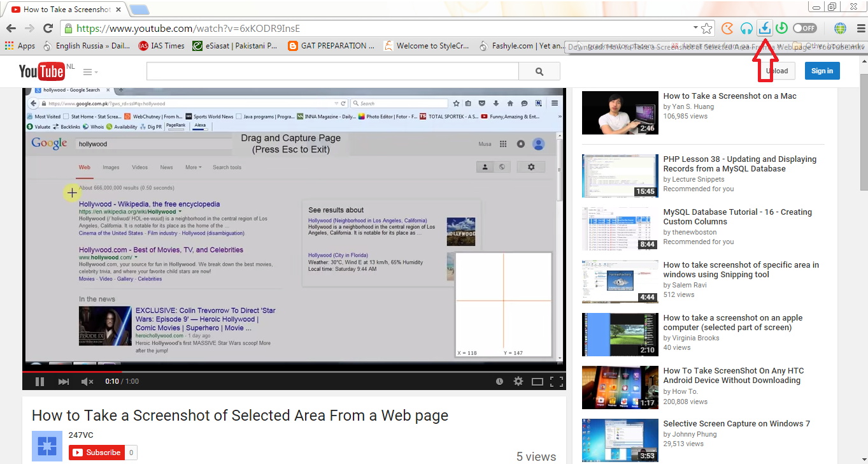The width and height of the screenshot is (868, 464).
Task: Open the MySQL Database Tutorial thumbnail
Action: coord(620,229)
